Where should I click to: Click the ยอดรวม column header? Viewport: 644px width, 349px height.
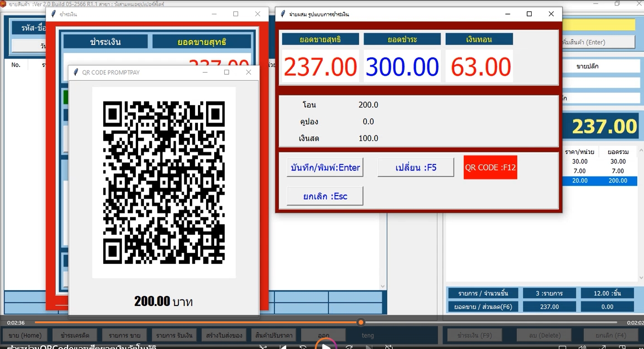click(618, 152)
